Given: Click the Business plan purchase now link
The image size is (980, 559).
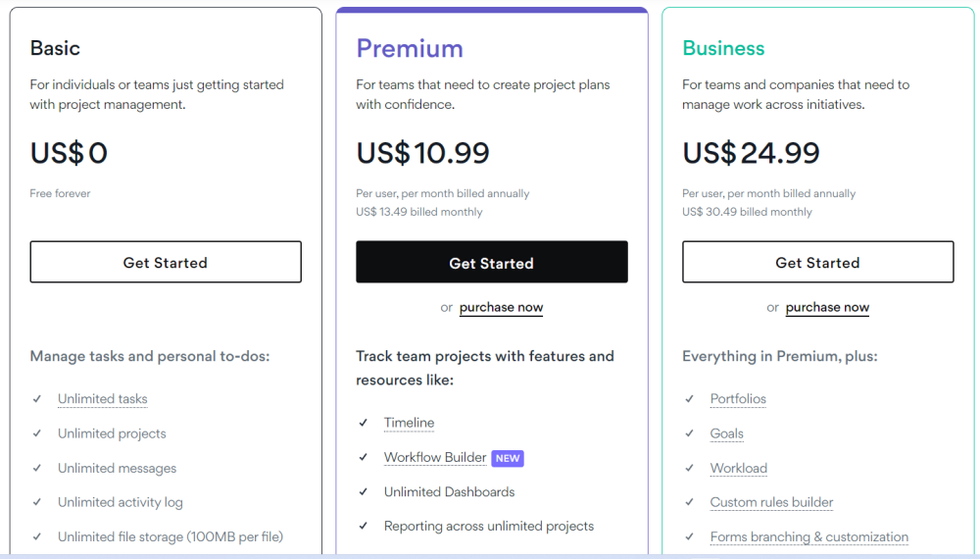Looking at the screenshot, I should [827, 307].
